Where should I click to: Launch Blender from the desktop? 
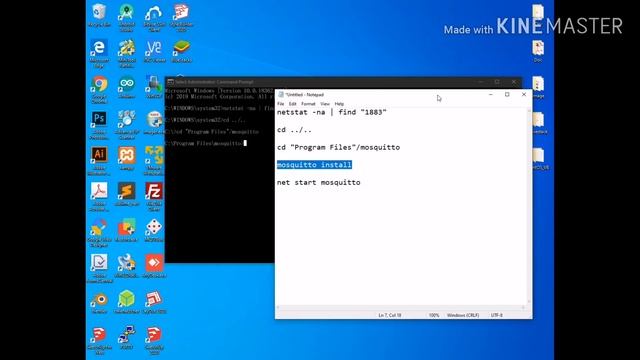99,302
